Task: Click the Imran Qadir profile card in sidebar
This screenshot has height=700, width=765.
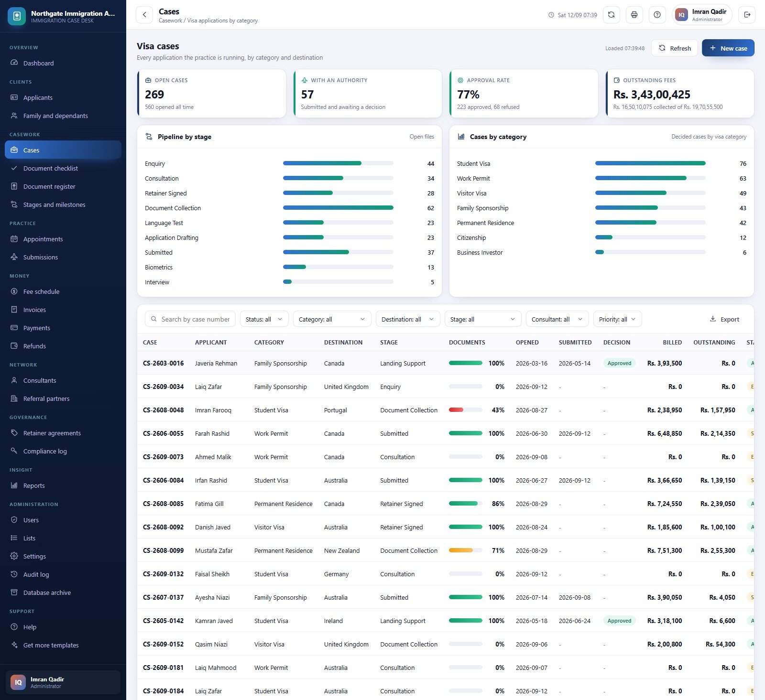Action: [63, 682]
